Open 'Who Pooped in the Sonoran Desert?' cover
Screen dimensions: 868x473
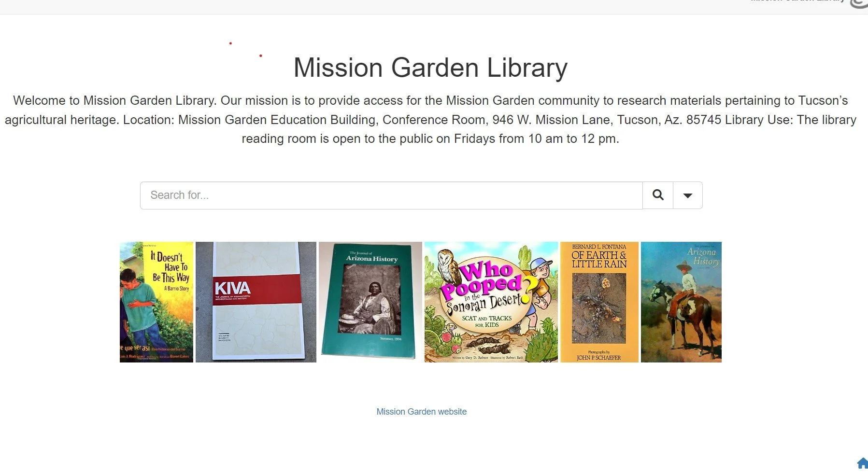click(491, 302)
